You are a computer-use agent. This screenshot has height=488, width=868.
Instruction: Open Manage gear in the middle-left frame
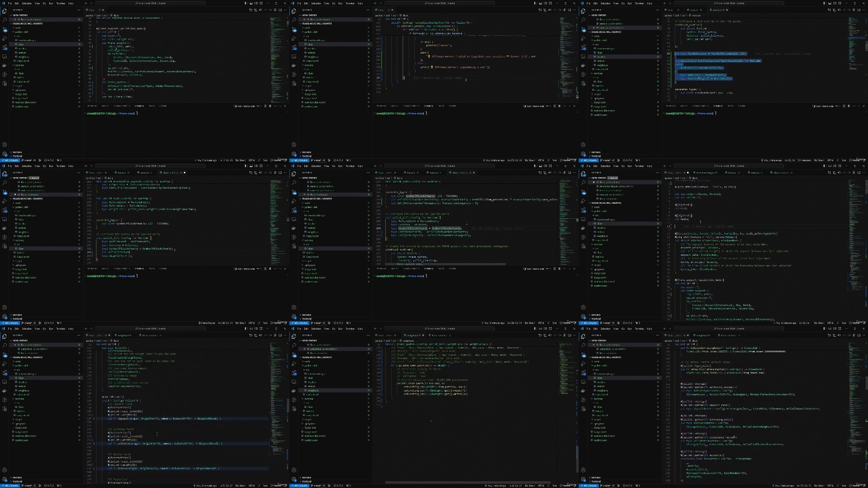pyautogui.click(x=4, y=316)
